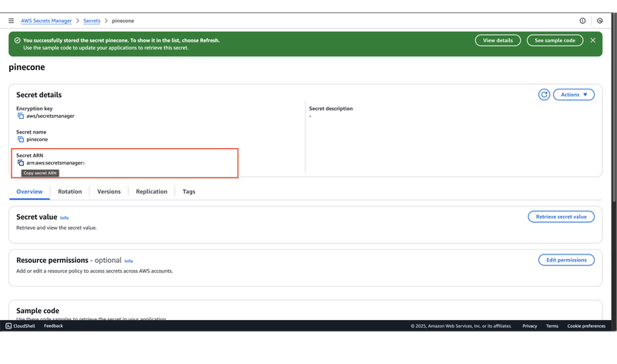
Task: Open Terms link in footer
Action: tap(552, 326)
